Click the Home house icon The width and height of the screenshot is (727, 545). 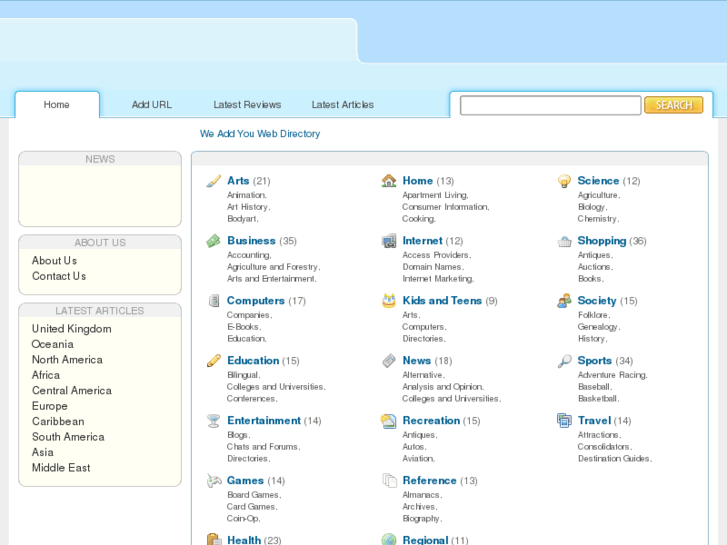[x=389, y=181]
